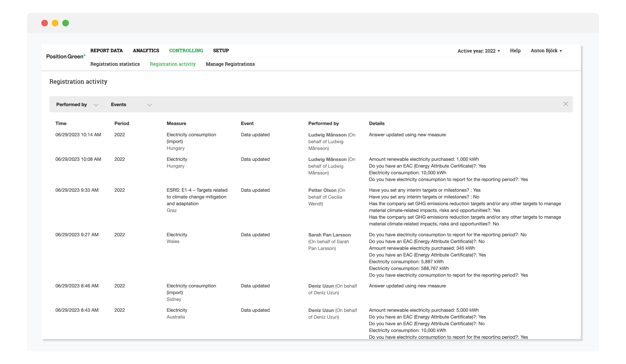Click the red window close button

coord(44,23)
